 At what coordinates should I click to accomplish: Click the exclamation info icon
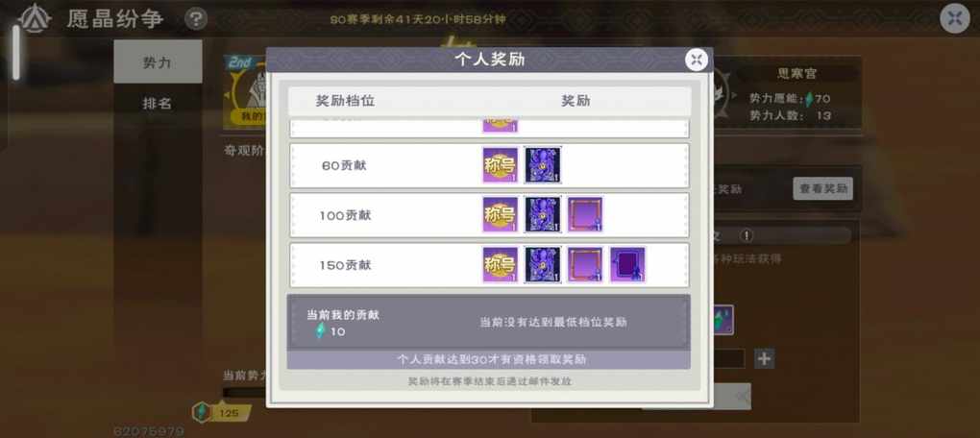[747, 235]
